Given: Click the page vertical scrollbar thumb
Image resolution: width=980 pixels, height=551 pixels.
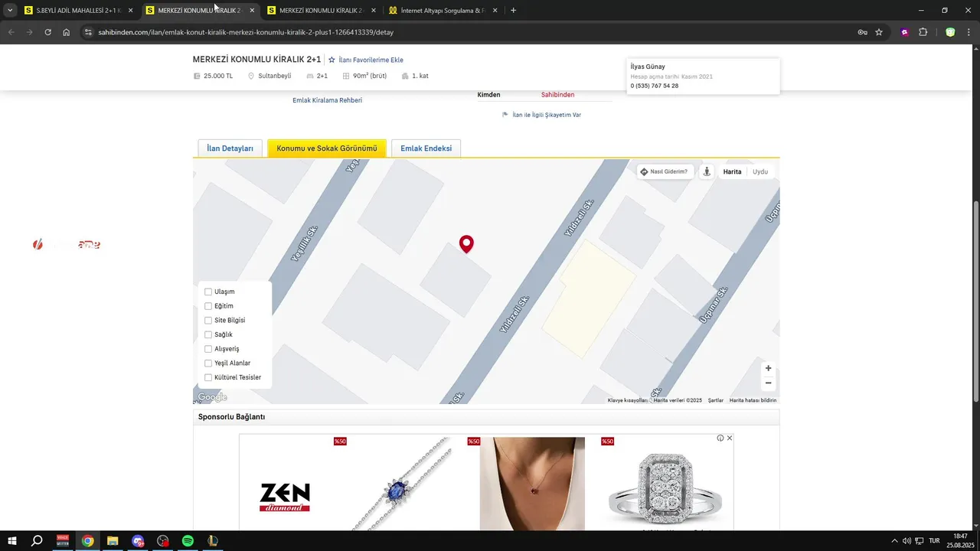Looking at the screenshot, I should [976, 301].
